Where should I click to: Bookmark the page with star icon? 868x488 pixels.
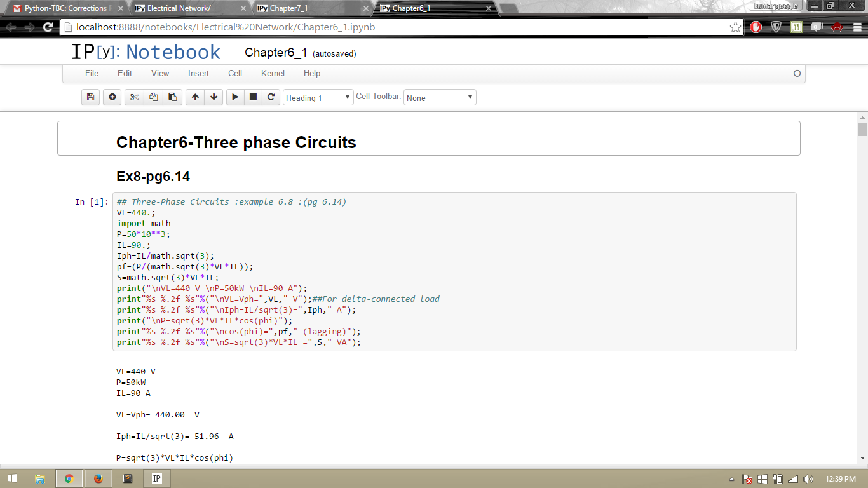(x=735, y=27)
